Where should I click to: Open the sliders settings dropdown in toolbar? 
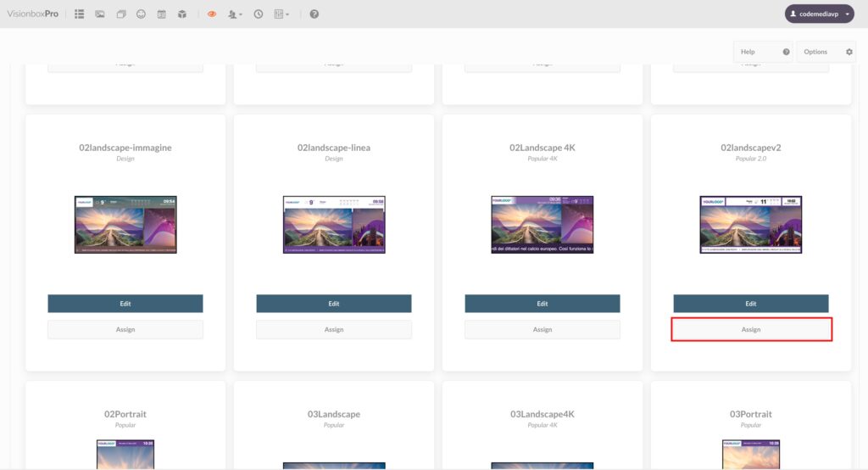pyautogui.click(x=281, y=14)
